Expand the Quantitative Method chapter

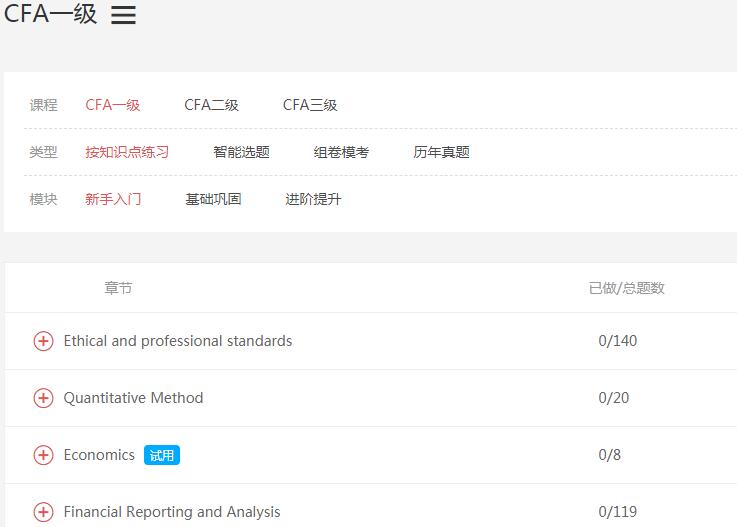43,398
